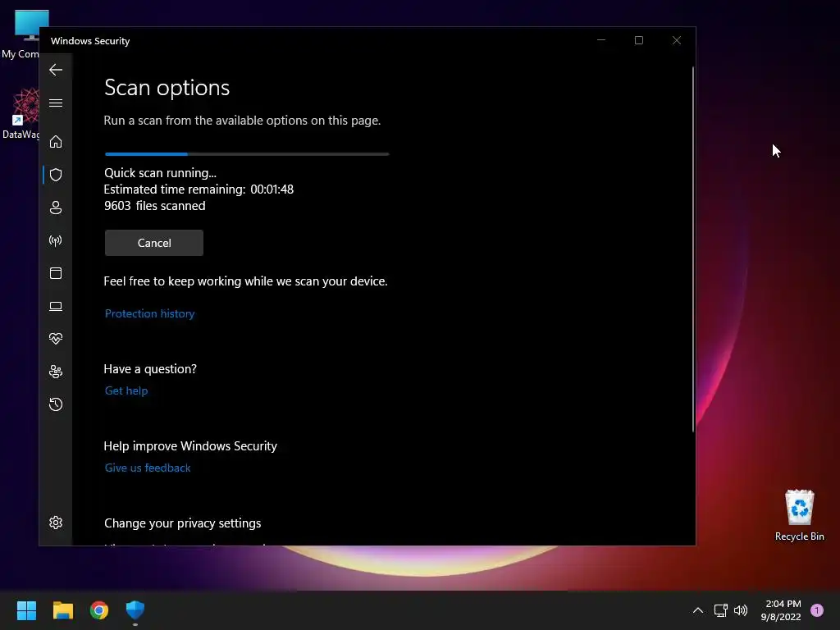Open Device security laptop icon
Screen dimensions: 840x630
56,306
